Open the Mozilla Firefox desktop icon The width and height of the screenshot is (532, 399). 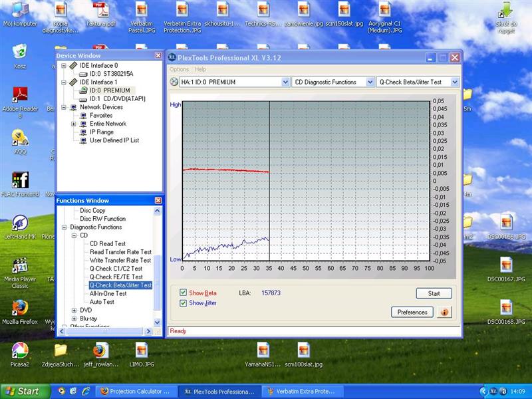coord(20,308)
